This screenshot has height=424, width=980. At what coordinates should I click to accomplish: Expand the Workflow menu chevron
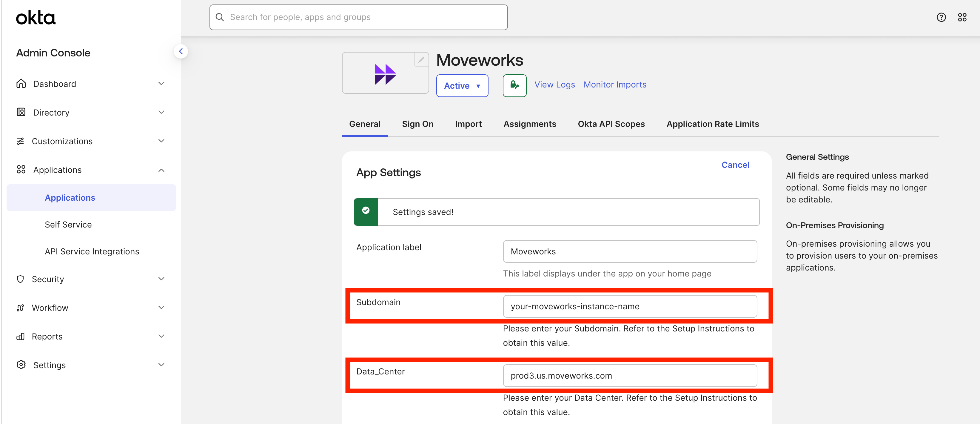click(x=161, y=307)
